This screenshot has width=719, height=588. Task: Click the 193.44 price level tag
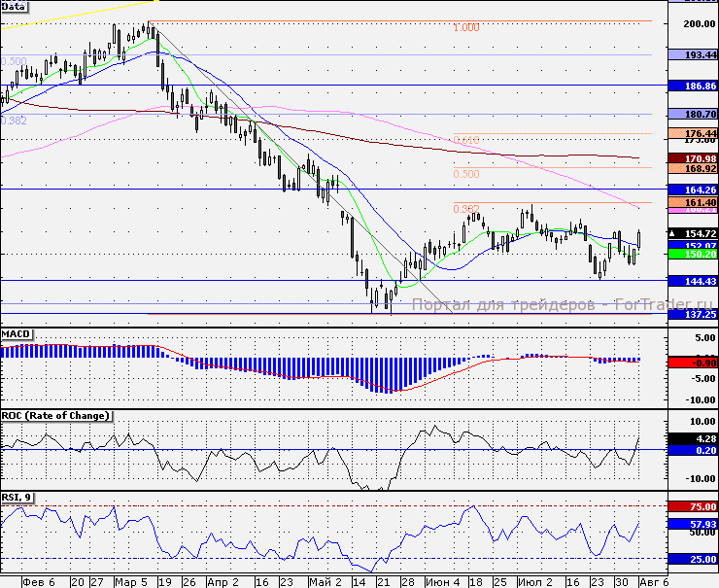(700, 55)
